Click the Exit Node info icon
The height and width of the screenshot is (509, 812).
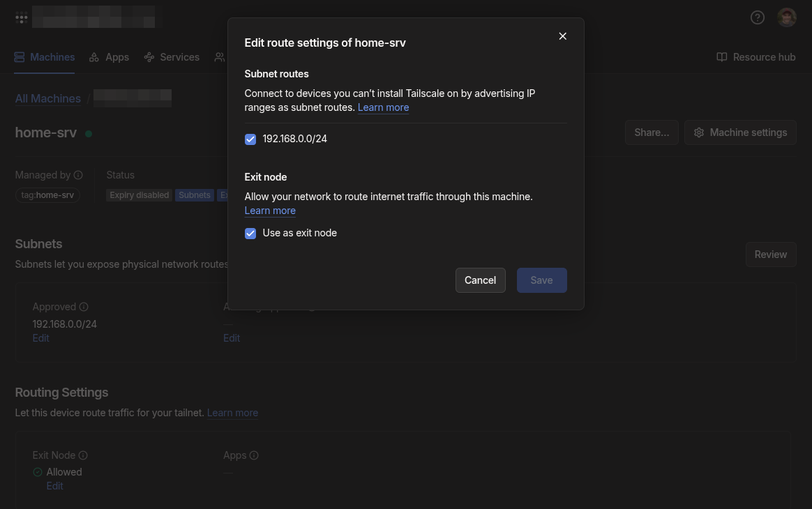tap(83, 455)
